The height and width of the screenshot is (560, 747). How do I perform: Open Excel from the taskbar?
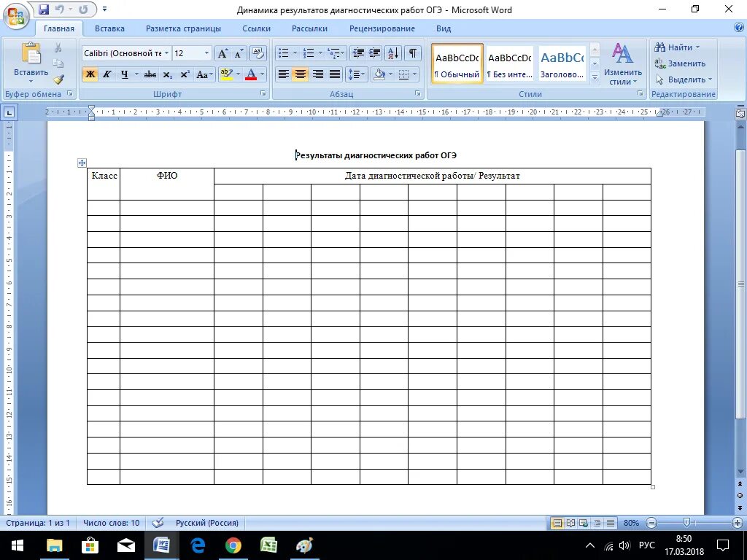(x=268, y=545)
